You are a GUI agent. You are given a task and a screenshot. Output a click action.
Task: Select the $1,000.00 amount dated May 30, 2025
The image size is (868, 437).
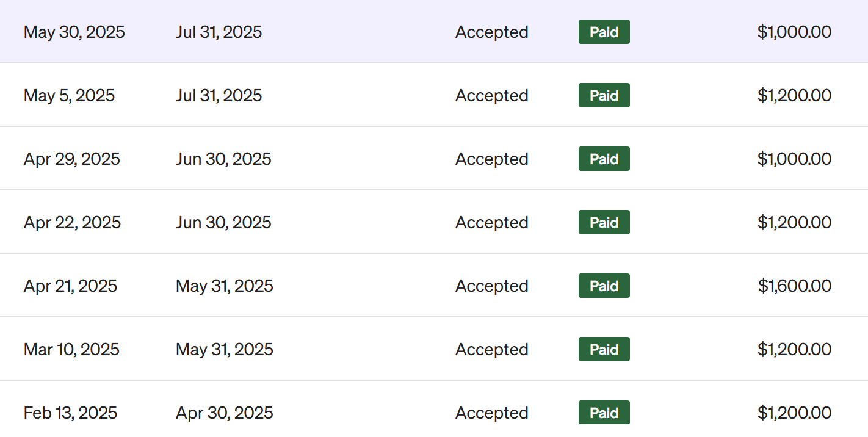(x=794, y=32)
